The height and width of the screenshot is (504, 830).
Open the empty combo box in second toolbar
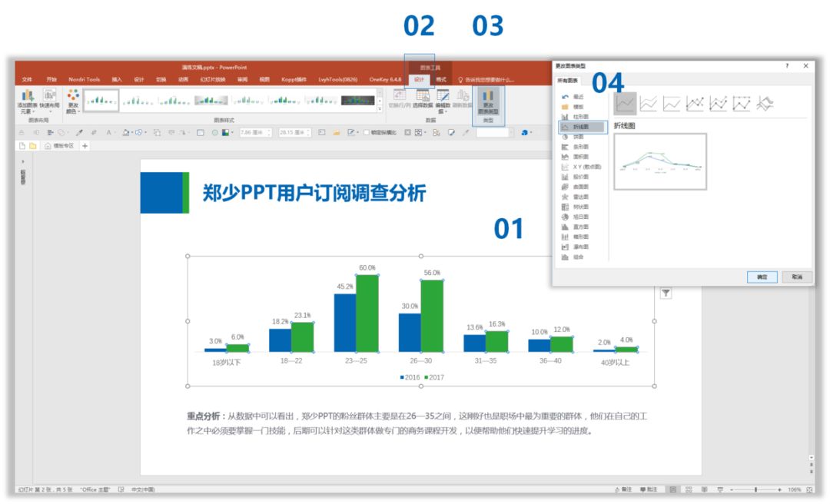pyautogui.click(x=495, y=132)
